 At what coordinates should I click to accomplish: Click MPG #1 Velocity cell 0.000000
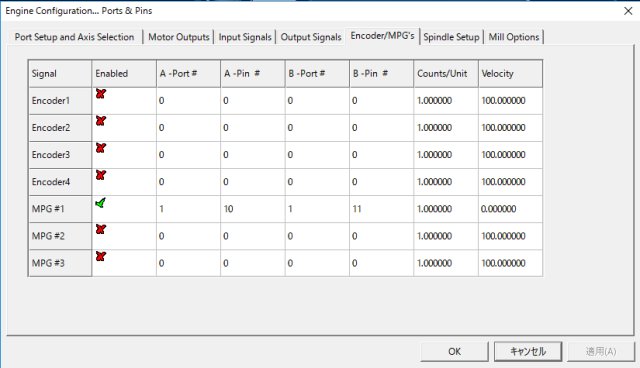510,209
